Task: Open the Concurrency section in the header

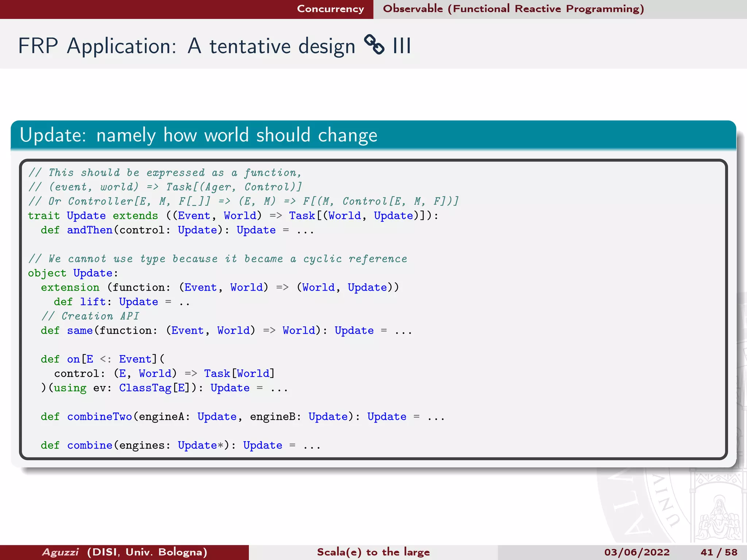Action: click(330, 9)
